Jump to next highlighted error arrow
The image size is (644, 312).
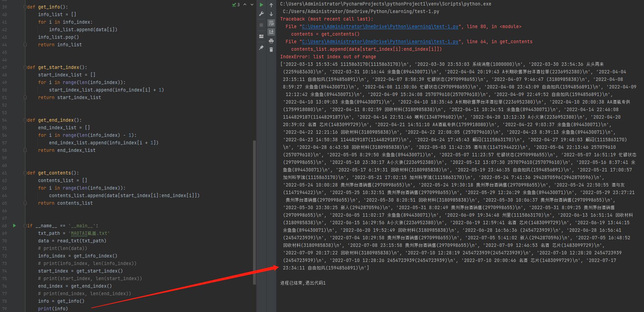[x=252, y=5]
